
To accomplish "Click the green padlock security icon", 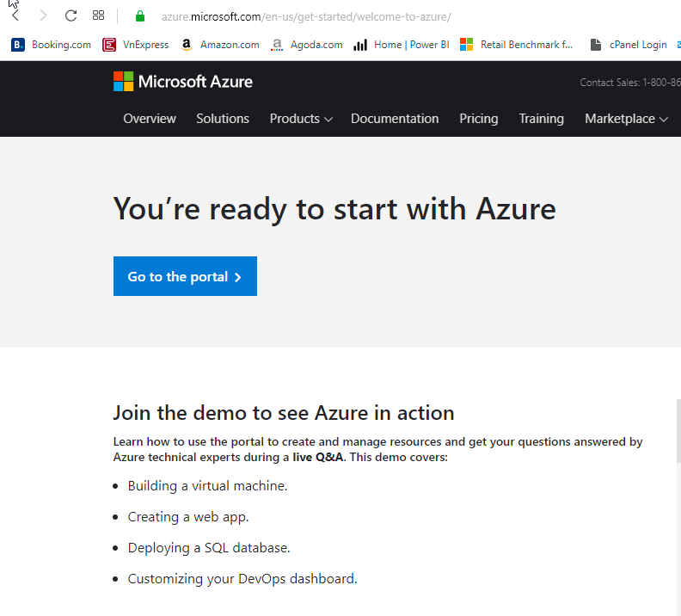I will (140, 16).
